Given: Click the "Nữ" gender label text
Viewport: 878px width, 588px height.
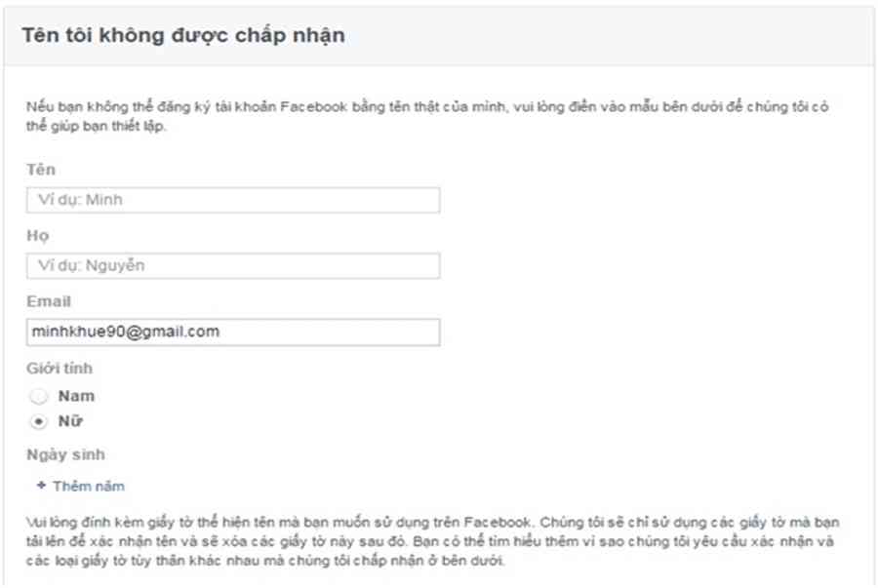Looking at the screenshot, I should tap(68, 422).
